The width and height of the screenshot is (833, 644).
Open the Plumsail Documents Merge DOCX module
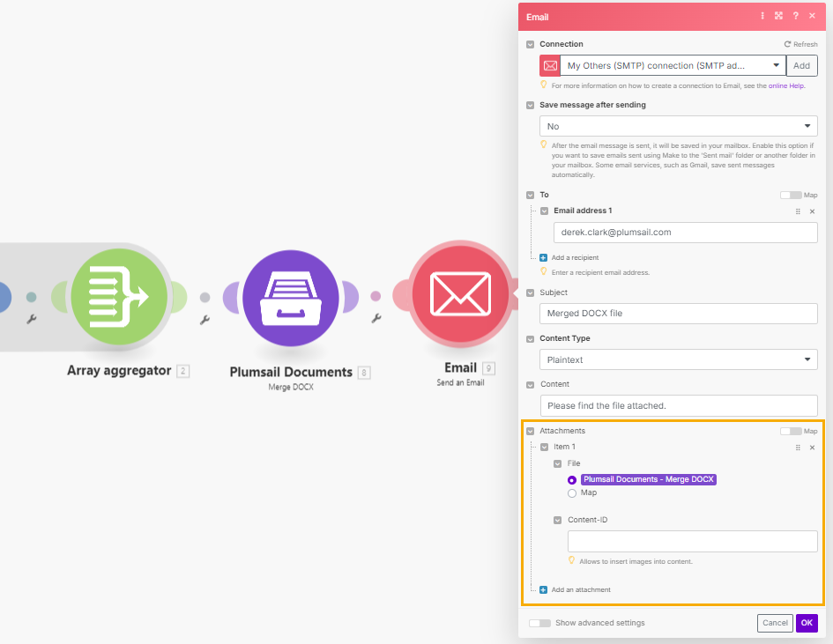coord(291,298)
